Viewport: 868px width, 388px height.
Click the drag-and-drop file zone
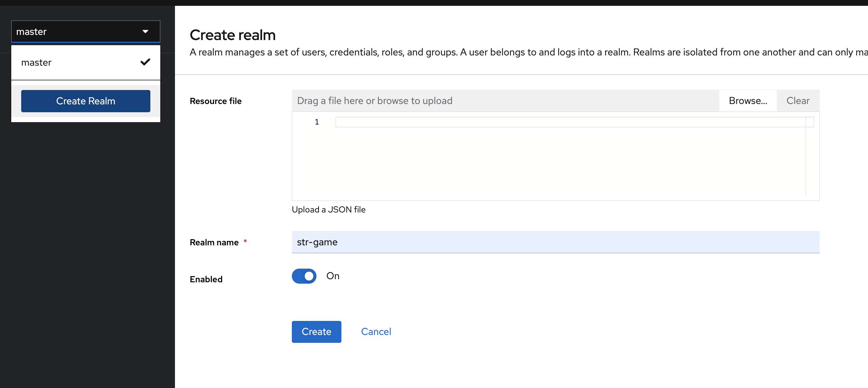click(x=505, y=100)
